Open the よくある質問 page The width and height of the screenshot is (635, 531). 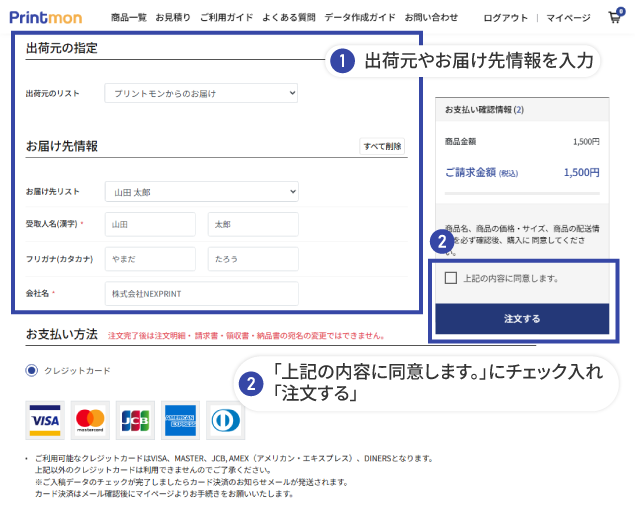[x=289, y=18]
